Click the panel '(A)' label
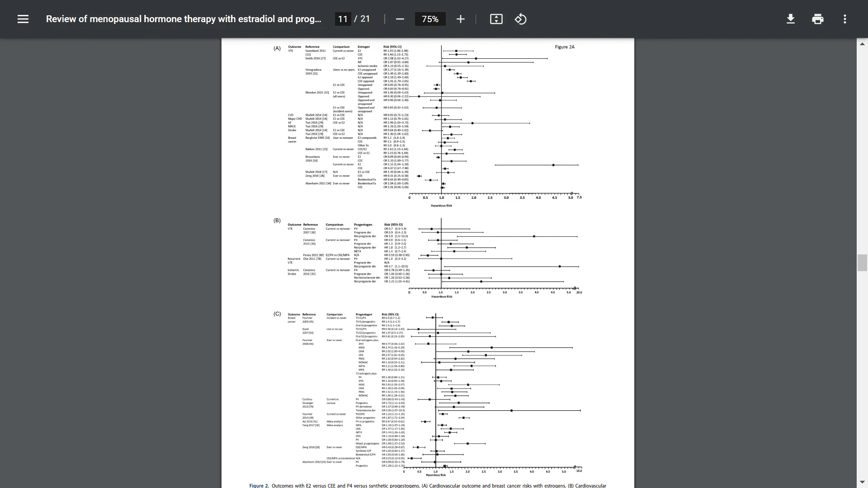The width and height of the screenshot is (868, 488). 277,48
